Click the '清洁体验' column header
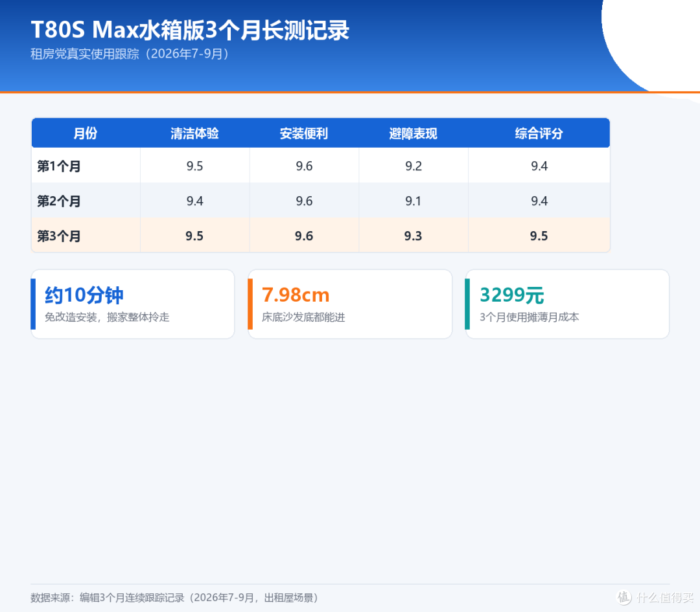 194,133
